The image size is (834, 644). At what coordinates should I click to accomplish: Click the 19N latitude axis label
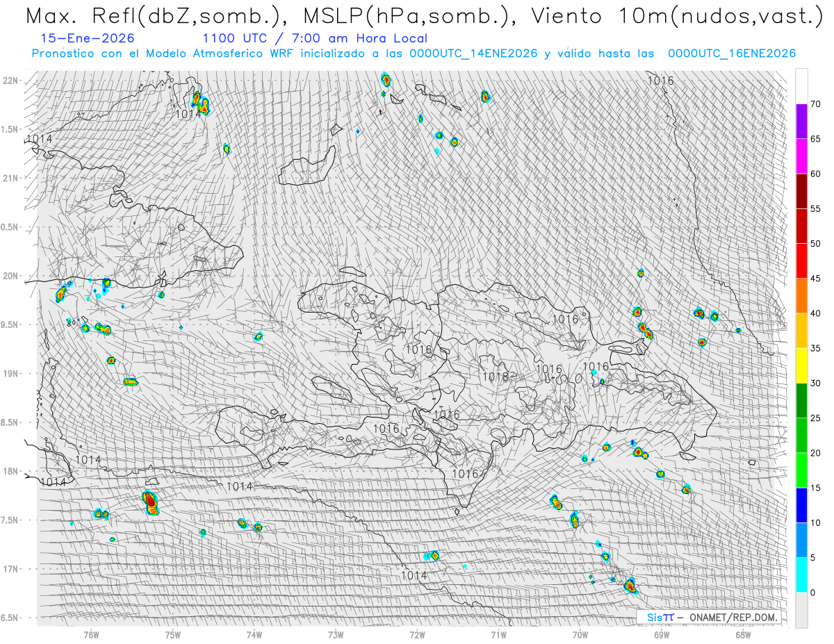[x=11, y=374]
